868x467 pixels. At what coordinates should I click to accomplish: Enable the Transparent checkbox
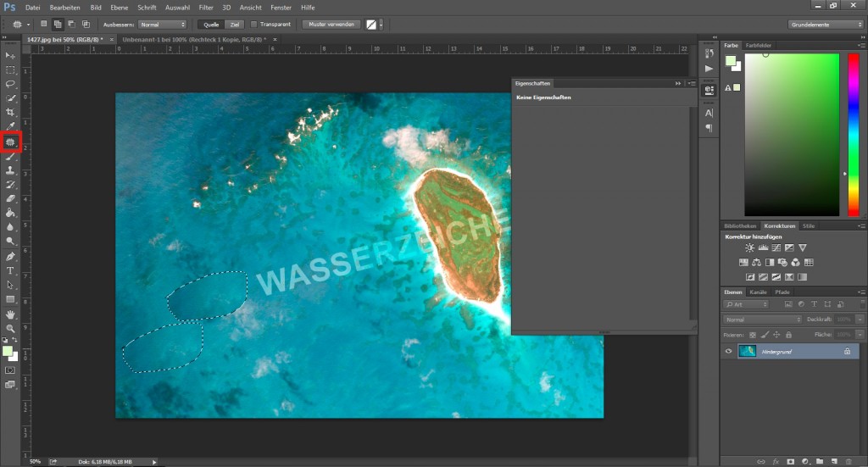click(x=255, y=25)
